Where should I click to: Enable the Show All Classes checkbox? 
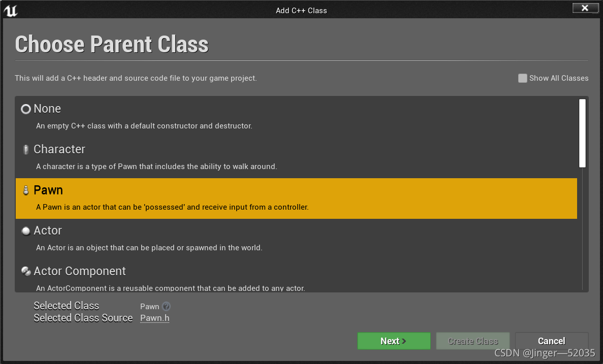point(522,78)
